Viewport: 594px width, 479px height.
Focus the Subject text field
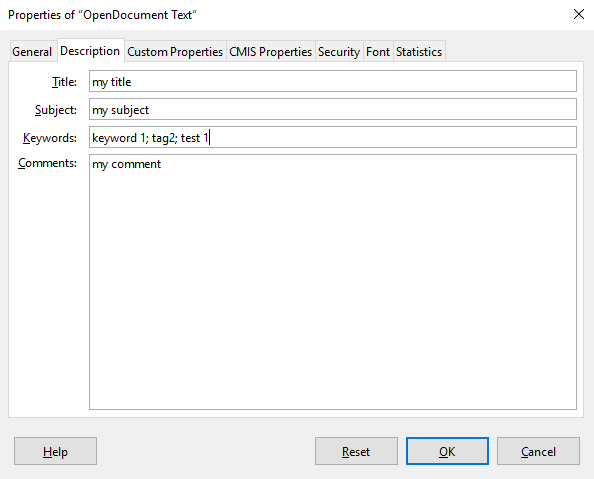click(x=333, y=109)
